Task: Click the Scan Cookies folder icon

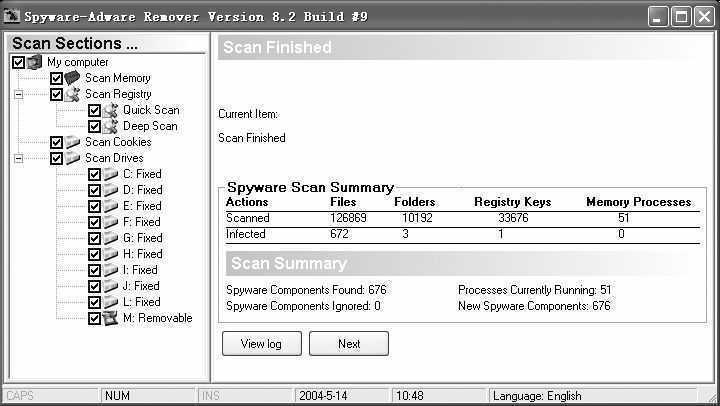Action: 73,142
